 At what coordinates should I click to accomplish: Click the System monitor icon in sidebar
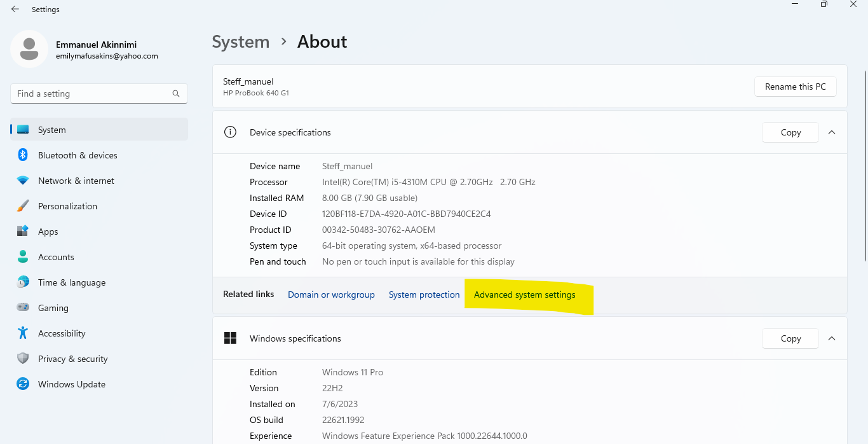pyautogui.click(x=23, y=130)
